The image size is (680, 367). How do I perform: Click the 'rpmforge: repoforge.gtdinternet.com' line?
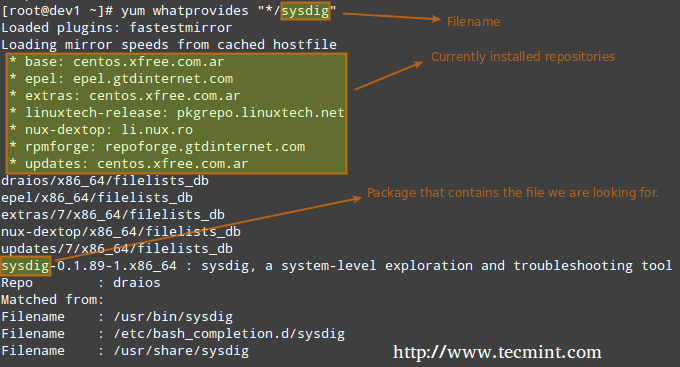click(157, 147)
